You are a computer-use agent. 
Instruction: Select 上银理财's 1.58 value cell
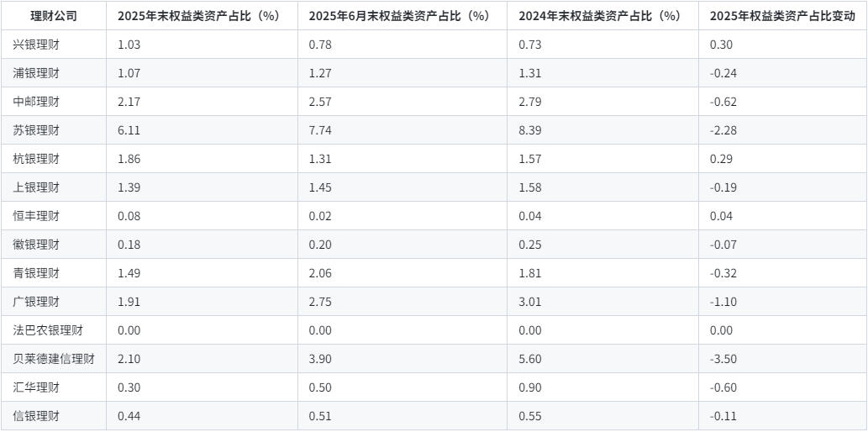point(531,187)
